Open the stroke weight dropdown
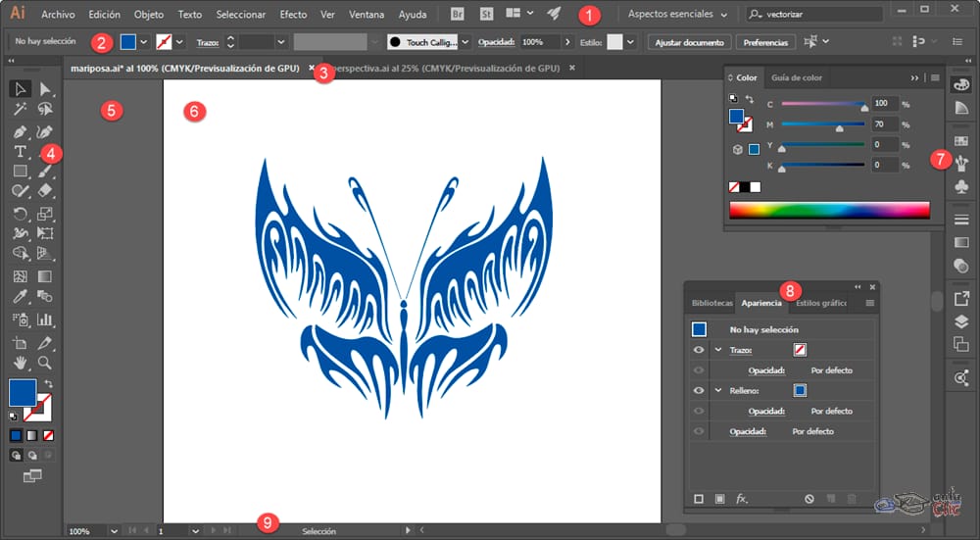The image size is (980, 540). 281,42
